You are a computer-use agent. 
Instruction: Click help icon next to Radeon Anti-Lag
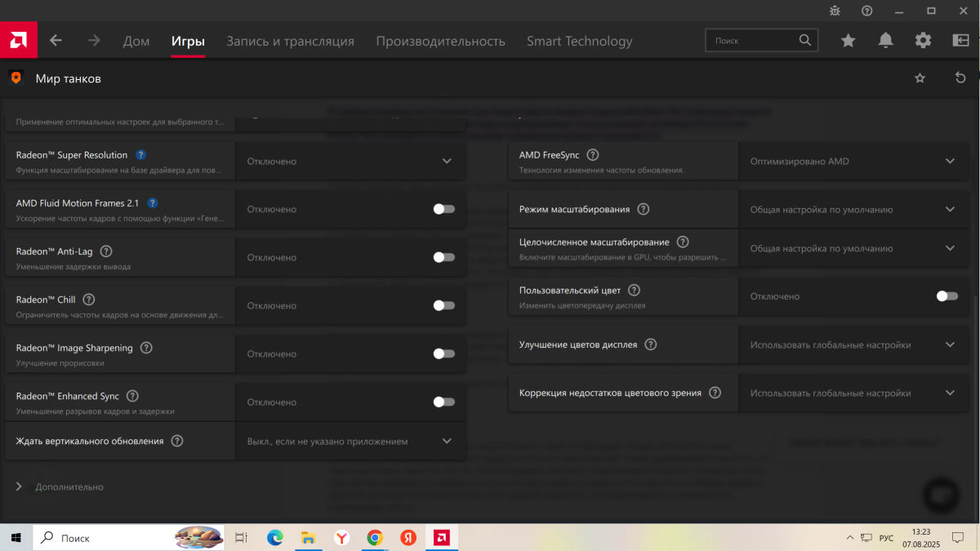(x=106, y=251)
